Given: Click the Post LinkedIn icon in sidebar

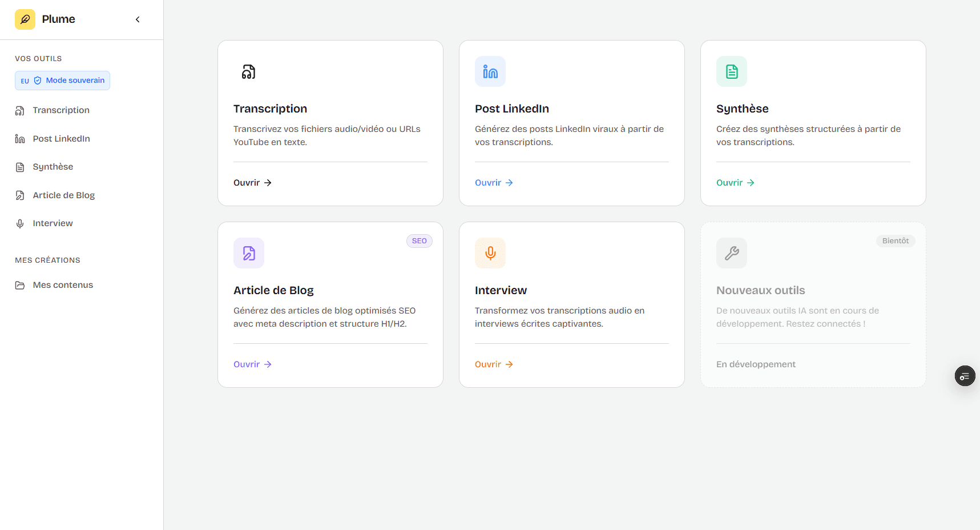Looking at the screenshot, I should click(x=21, y=138).
